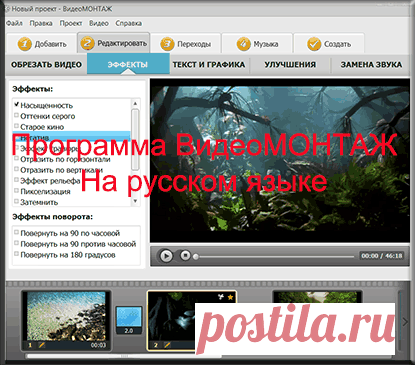Click the seek slider handle
Viewport: 415px width, 365px height.
click(x=196, y=257)
